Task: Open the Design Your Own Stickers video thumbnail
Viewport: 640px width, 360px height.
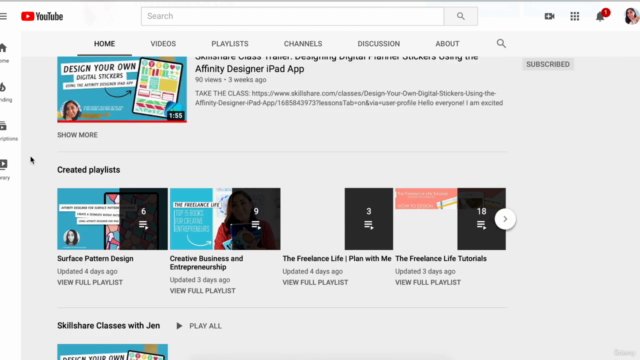Action: pos(122,89)
